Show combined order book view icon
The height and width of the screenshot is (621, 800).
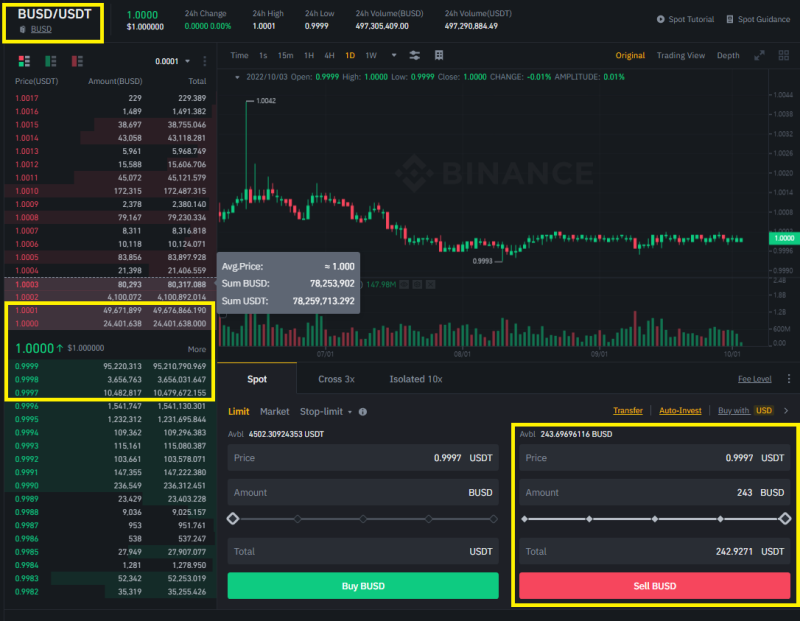click(x=24, y=61)
